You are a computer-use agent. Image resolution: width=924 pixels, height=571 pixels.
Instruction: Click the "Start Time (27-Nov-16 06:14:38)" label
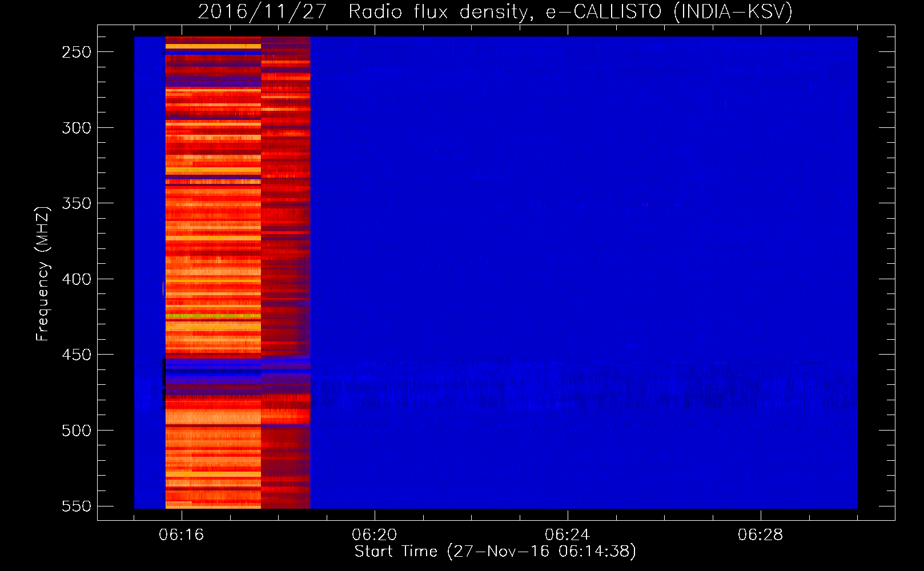pos(495,552)
